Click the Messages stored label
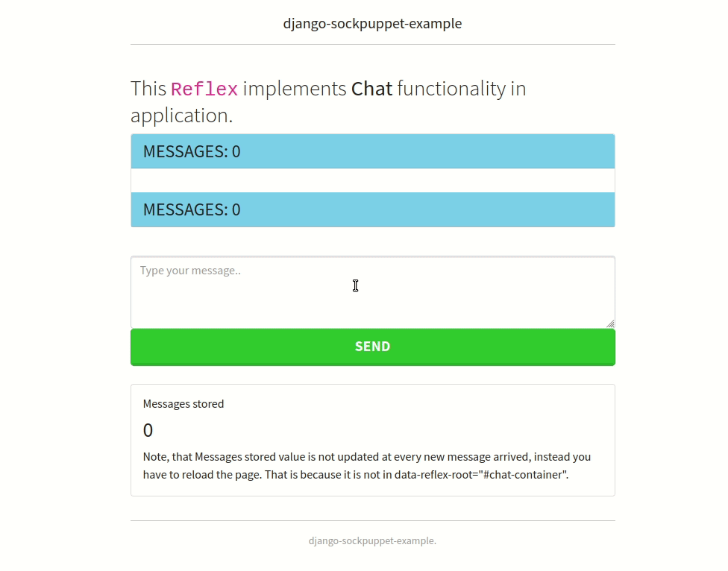728x571 pixels. 183,404
